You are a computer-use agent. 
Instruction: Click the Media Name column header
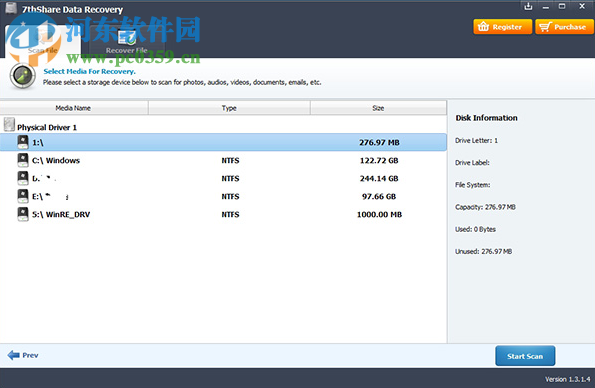click(x=74, y=108)
